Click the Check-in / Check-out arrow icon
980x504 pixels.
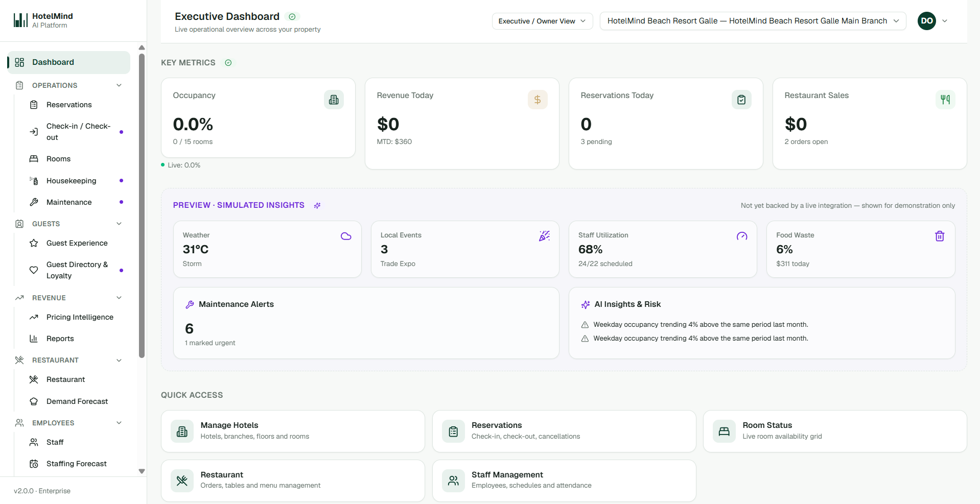[x=34, y=132]
